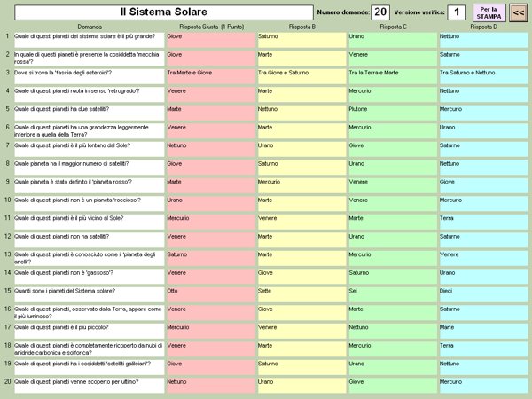
Task: Select question 16 about il più luminoso
Action: [x=90, y=313]
